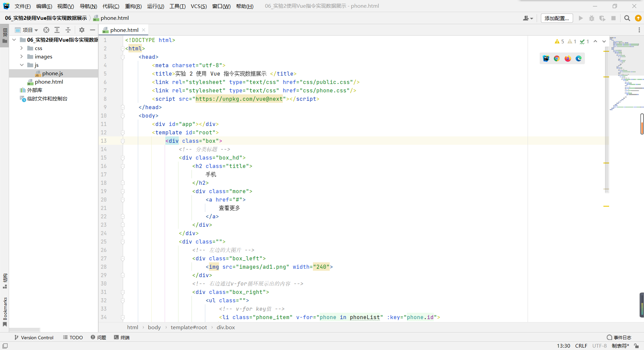The height and width of the screenshot is (350, 644).
Task: Go to next highlighted error arrow
Action: coord(604,41)
